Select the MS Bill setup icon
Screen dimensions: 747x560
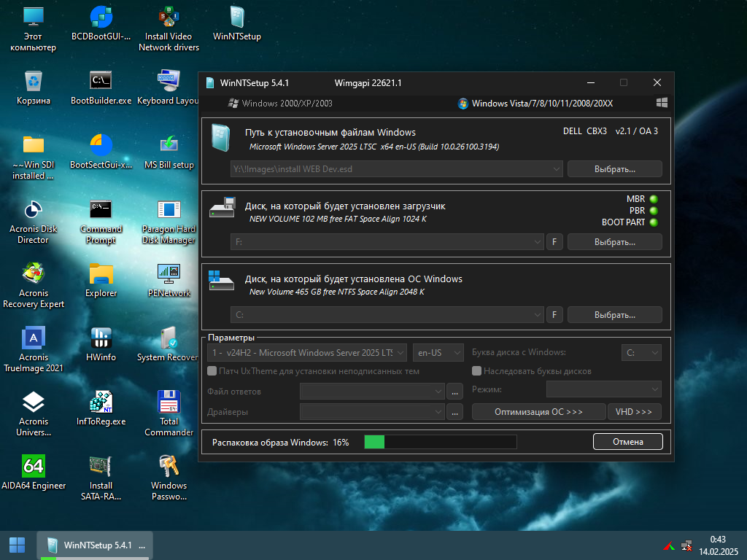coord(169,152)
